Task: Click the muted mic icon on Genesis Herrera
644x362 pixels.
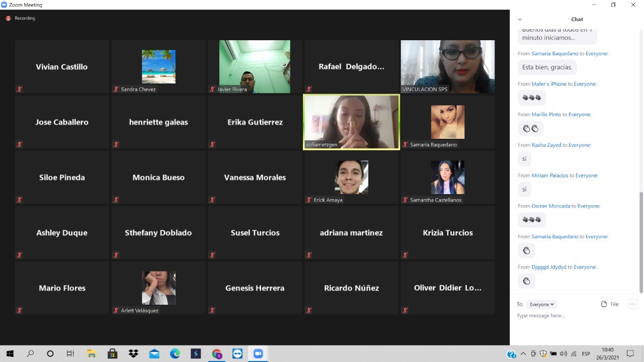Action: 212,311
